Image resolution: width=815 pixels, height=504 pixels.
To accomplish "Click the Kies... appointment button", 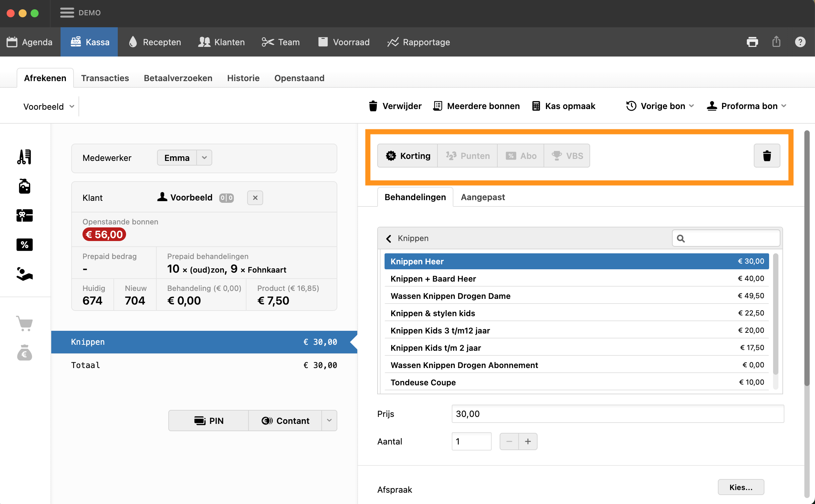I will (x=740, y=487).
